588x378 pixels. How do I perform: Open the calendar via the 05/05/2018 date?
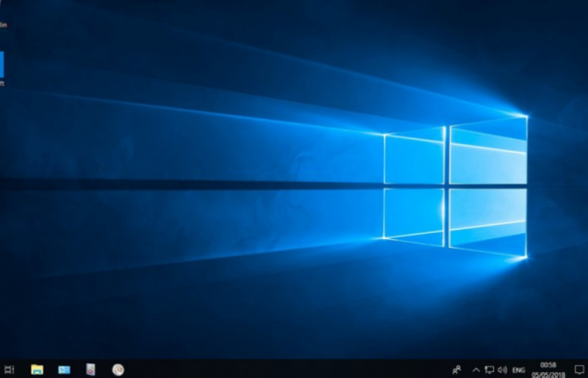[548, 374]
